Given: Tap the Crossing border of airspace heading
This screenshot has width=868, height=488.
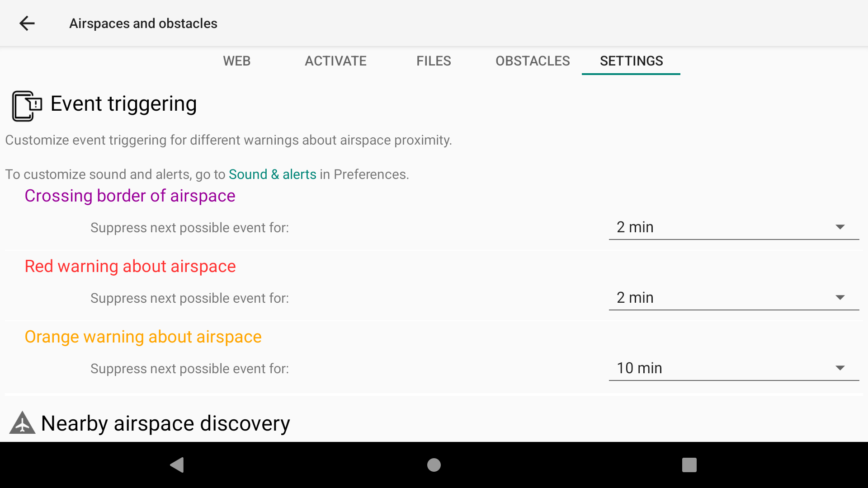Looking at the screenshot, I should click(x=130, y=196).
